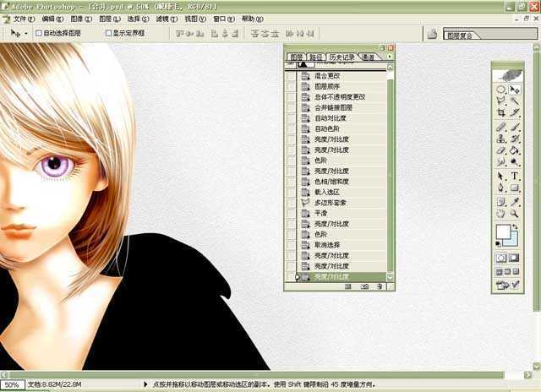Open the status bar info arrow menu
The width and height of the screenshot is (541, 392).
tap(145, 384)
